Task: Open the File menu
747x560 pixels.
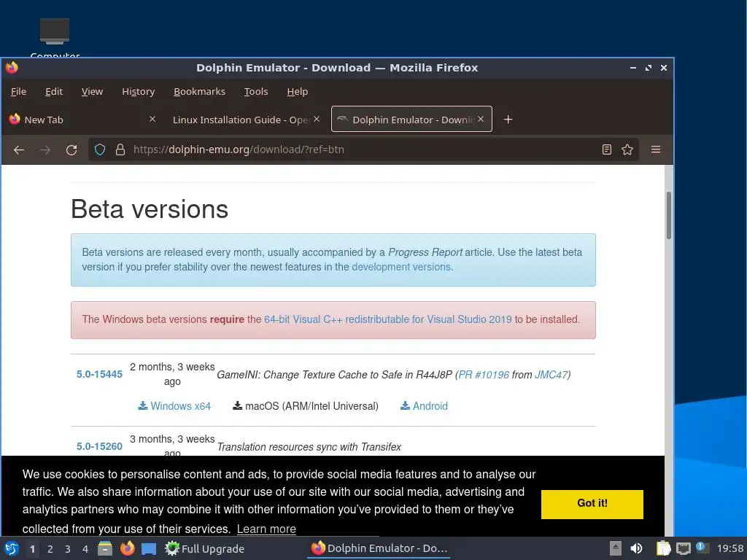Action: tap(18, 91)
